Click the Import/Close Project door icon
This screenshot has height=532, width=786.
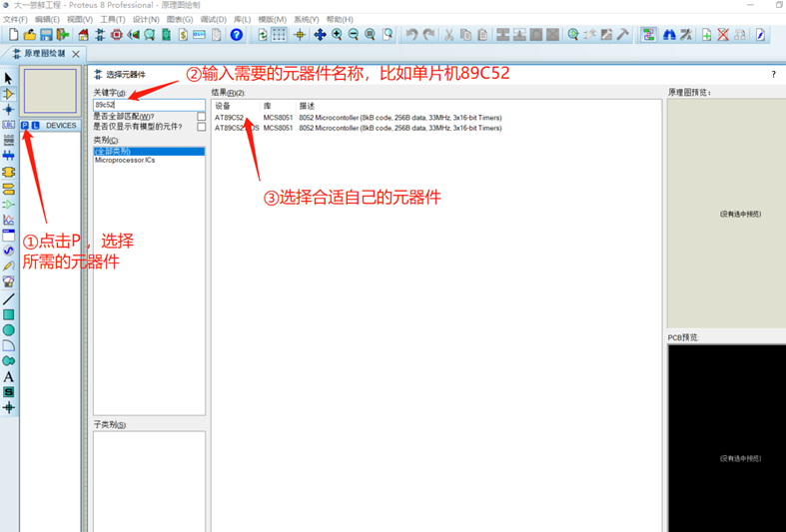[63, 35]
